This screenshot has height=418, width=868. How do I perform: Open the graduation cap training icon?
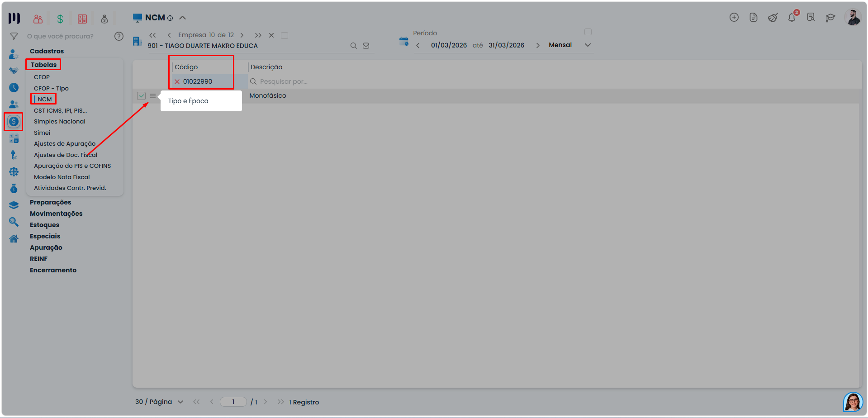coord(830,18)
